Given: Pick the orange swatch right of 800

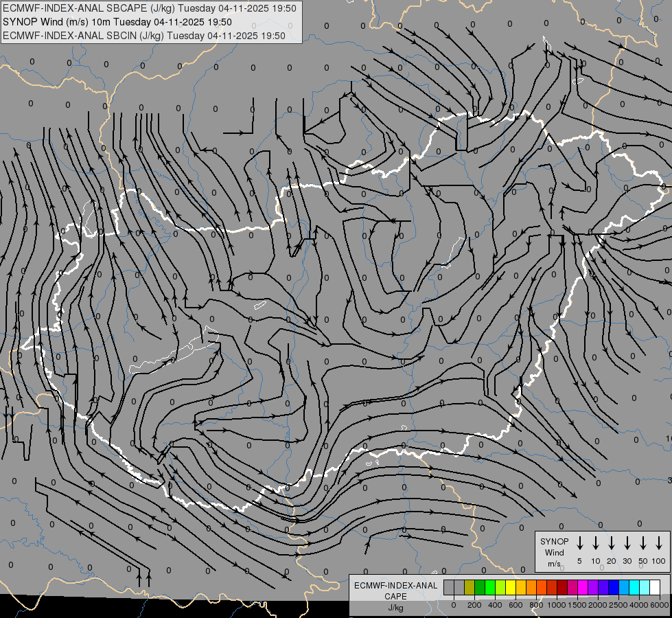Looking at the screenshot, I should click(542, 587).
